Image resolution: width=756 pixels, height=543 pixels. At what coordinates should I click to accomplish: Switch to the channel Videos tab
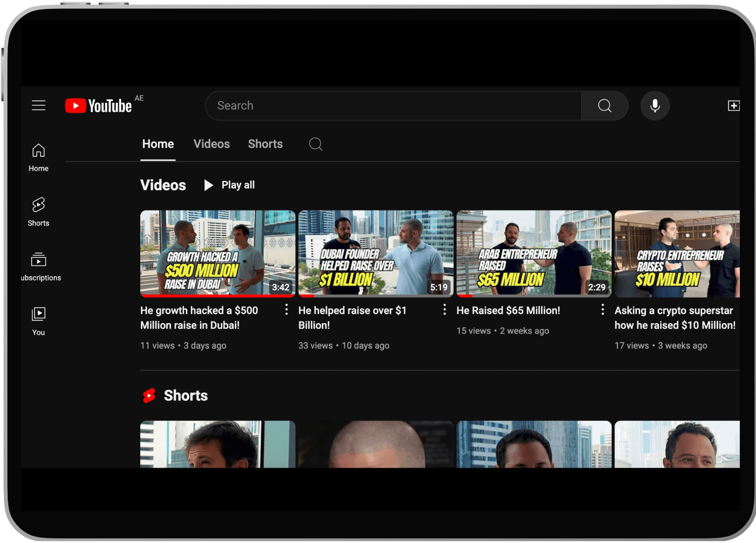(x=211, y=144)
